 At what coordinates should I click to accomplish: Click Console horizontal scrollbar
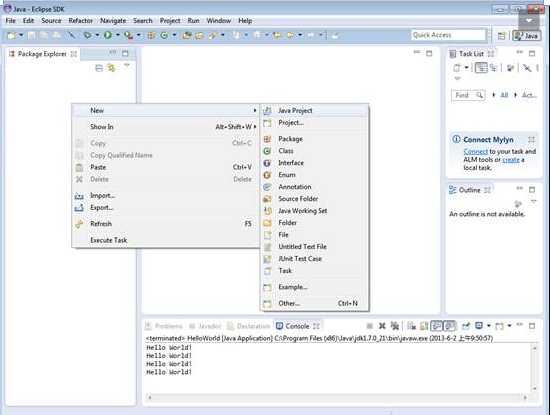click(337, 397)
